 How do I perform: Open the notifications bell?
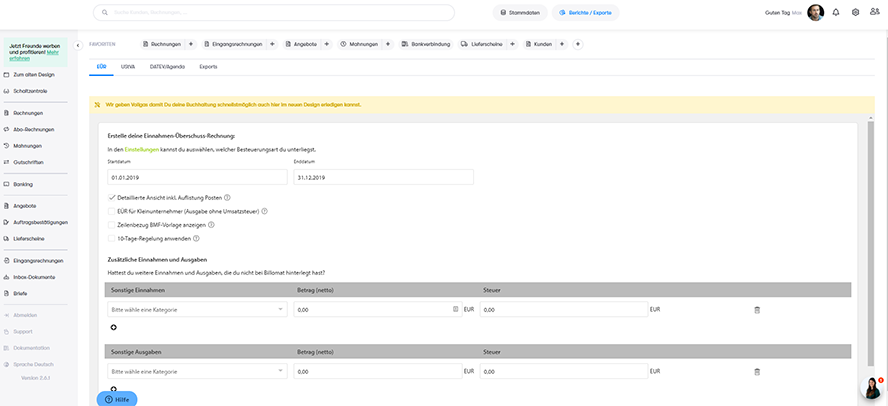[x=836, y=13]
